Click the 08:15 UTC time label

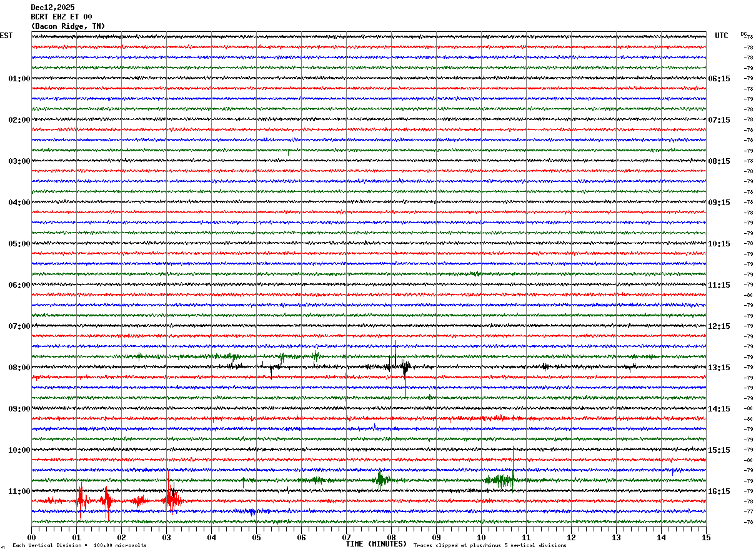coord(720,161)
